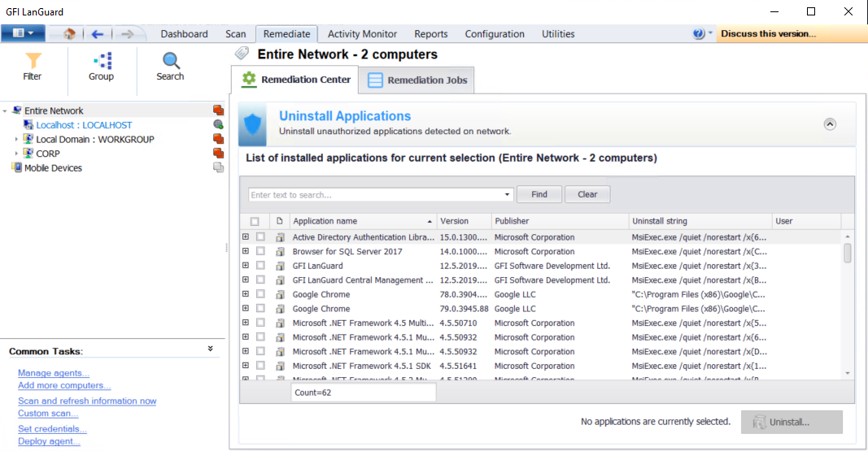This screenshot has width=868, height=451.
Task: Check the .NET Framework 4.5.1 SDK checkbox
Action: pyautogui.click(x=261, y=366)
